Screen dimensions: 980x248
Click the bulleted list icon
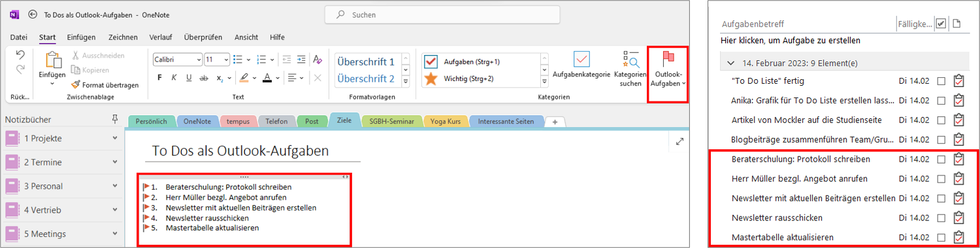click(238, 60)
